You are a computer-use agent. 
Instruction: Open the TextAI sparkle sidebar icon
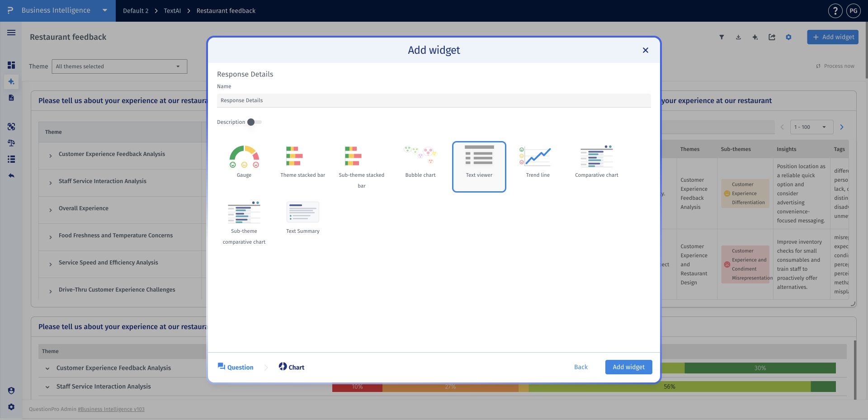tap(11, 82)
